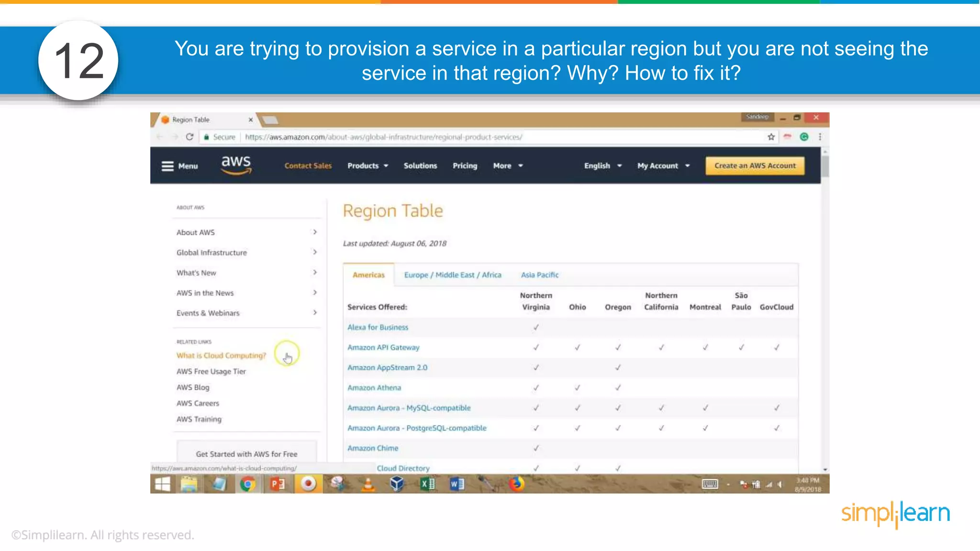Open the Amazon Athena service link
980x551 pixels.
tap(374, 387)
